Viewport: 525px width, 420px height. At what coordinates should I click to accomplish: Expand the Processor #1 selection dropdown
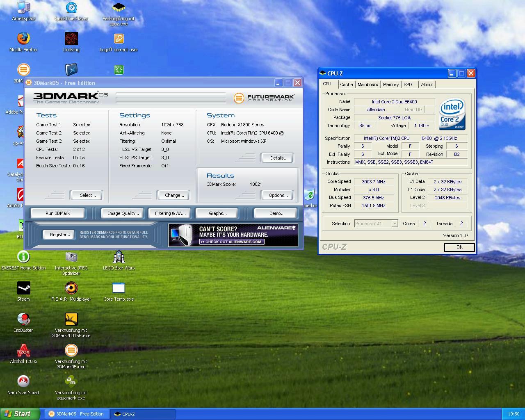point(394,224)
